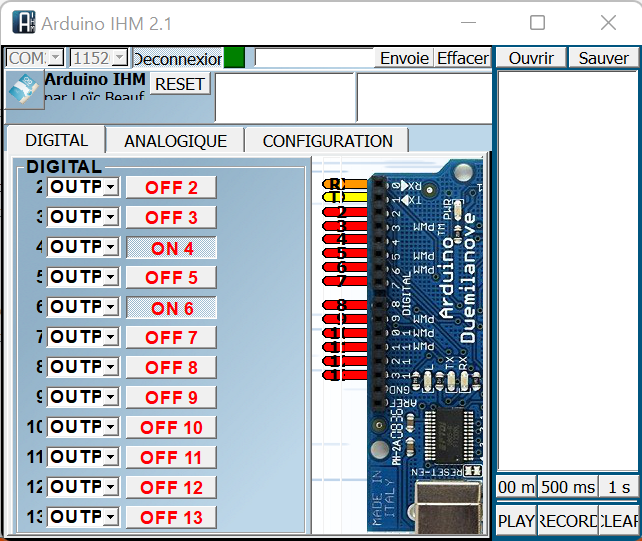Viewport: 642px width, 541px height.
Task: Toggle pin 6 off with ON 6
Action: [171, 308]
